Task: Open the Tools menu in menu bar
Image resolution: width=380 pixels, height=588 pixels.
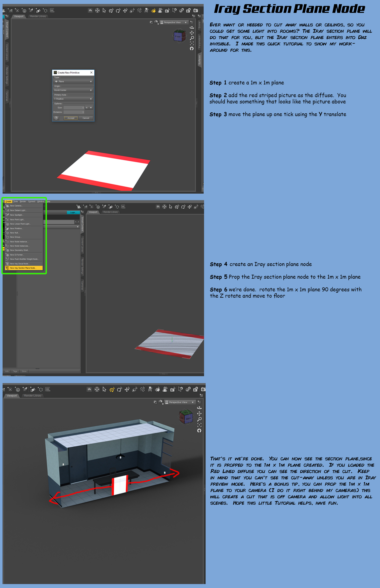Action: click(x=16, y=201)
